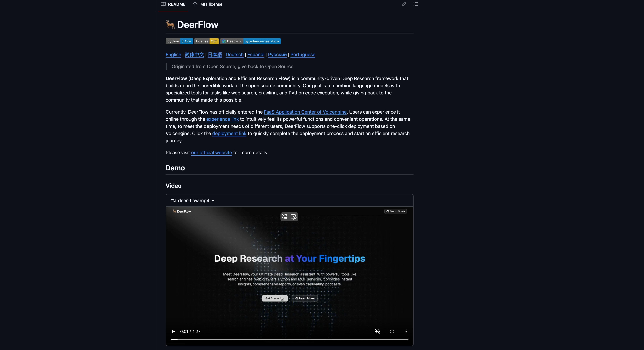Follow the experience link
Viewport: 644px width, 350px height.
(223, 119)
